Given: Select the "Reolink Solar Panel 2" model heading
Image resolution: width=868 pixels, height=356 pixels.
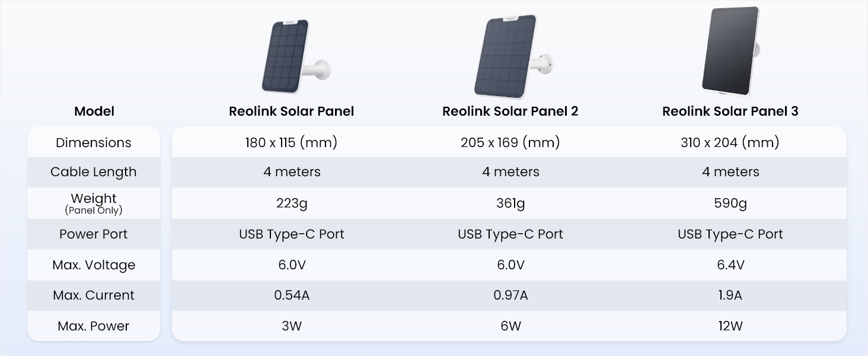Looking at the screenshot, I should (510, 112).
